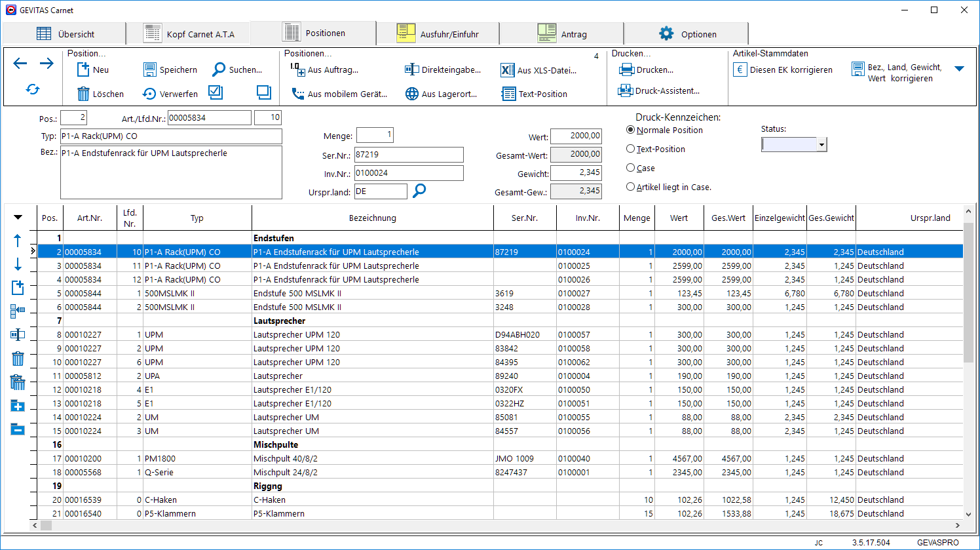Select row Endstufe 500 MSLMK II serial 3619
The height and width of the screenshot is (550, 980).
(500, 293)
